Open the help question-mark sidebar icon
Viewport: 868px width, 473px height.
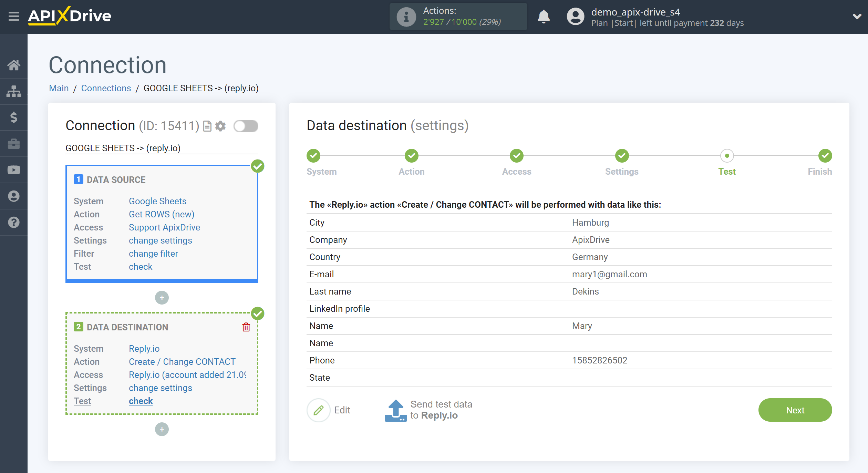point(14,222)
